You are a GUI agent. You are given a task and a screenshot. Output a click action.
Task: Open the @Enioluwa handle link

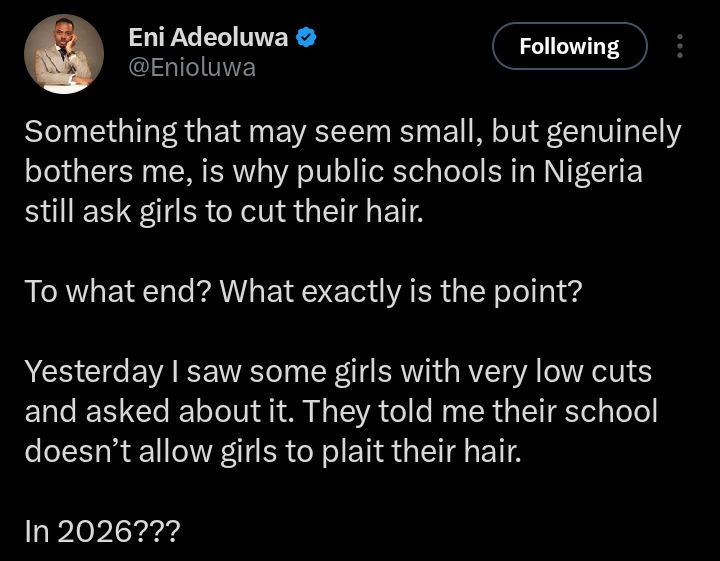(x=192, y=68)
